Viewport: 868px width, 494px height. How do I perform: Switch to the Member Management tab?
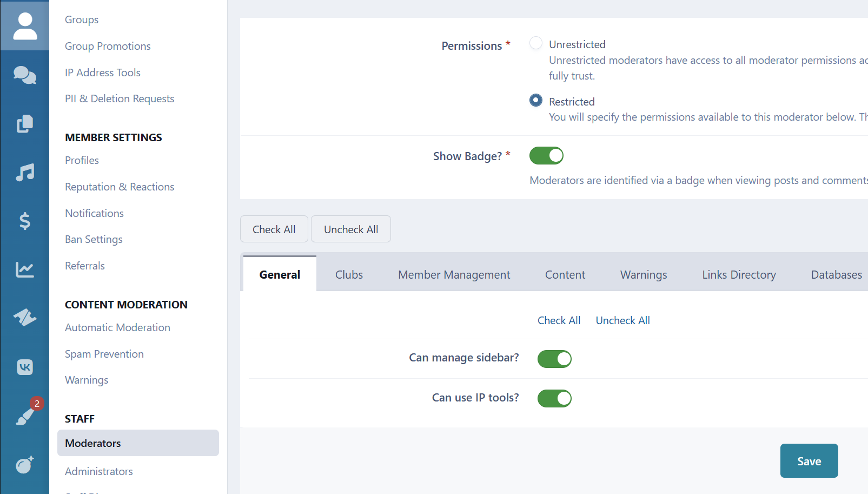pyautogui.click(x=454, y=275)
